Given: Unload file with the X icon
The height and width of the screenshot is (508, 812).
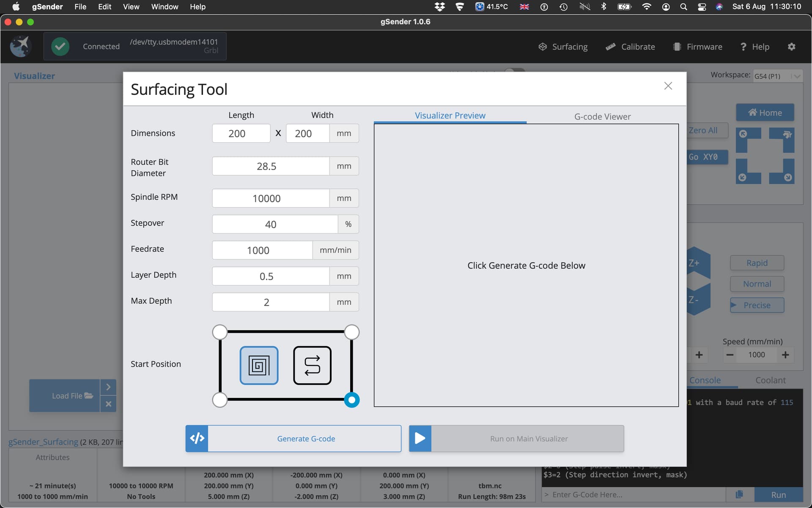Looking at the screenshot, I should [x=108, y=404].
